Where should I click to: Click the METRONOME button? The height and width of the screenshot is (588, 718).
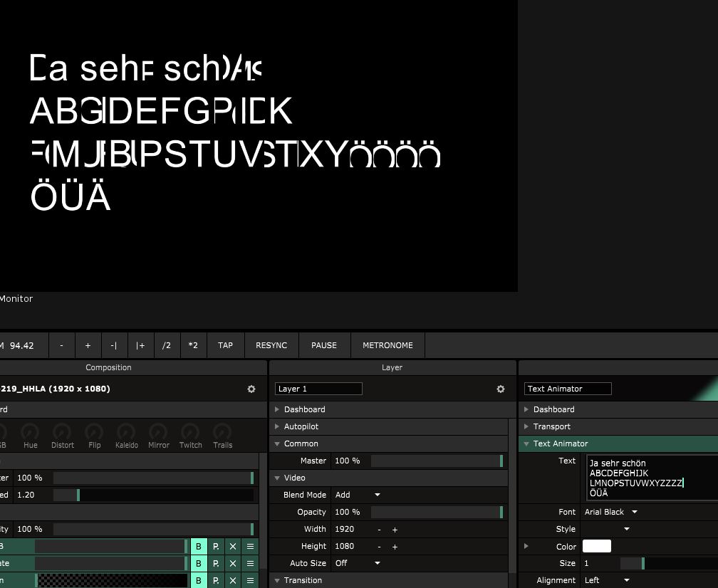pyautogui.click(x=387, y=345)
